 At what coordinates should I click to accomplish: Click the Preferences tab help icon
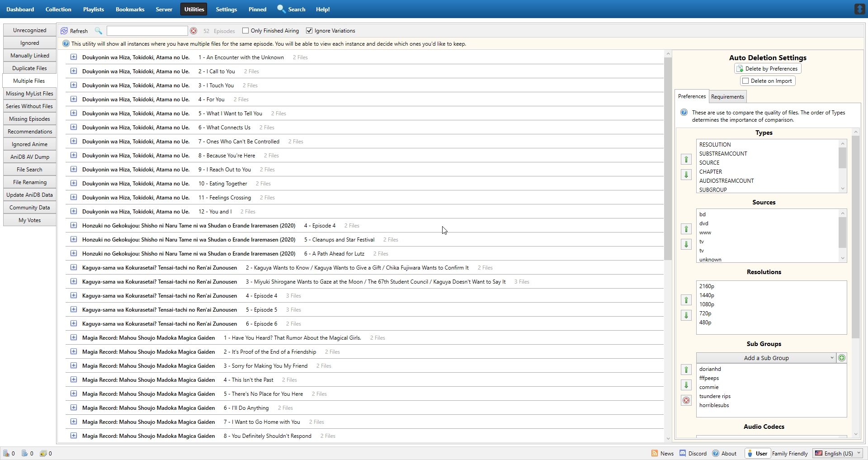pos(684,112)
